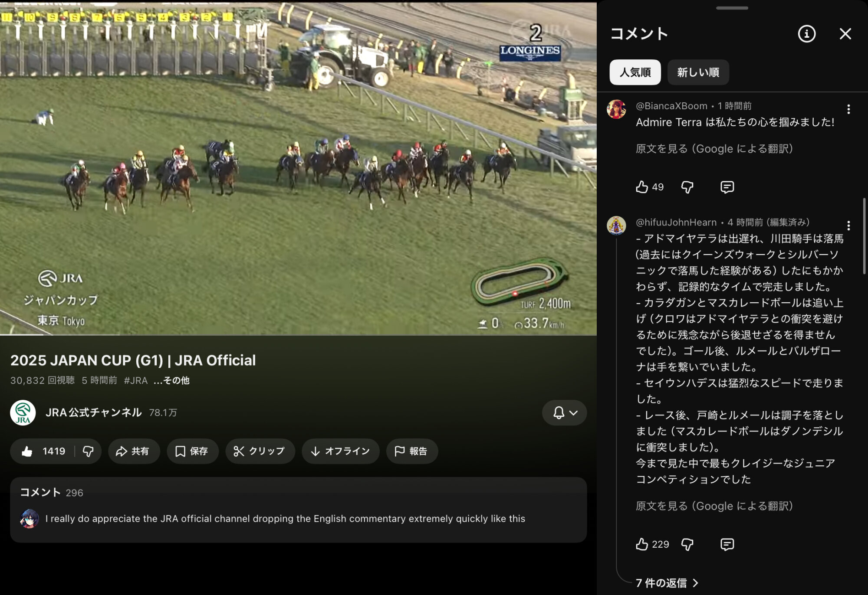This screenshot has width=868, height=595.
Task: Open notification bell dropdown for JRA channel
Action: click(x=564, y=413)
